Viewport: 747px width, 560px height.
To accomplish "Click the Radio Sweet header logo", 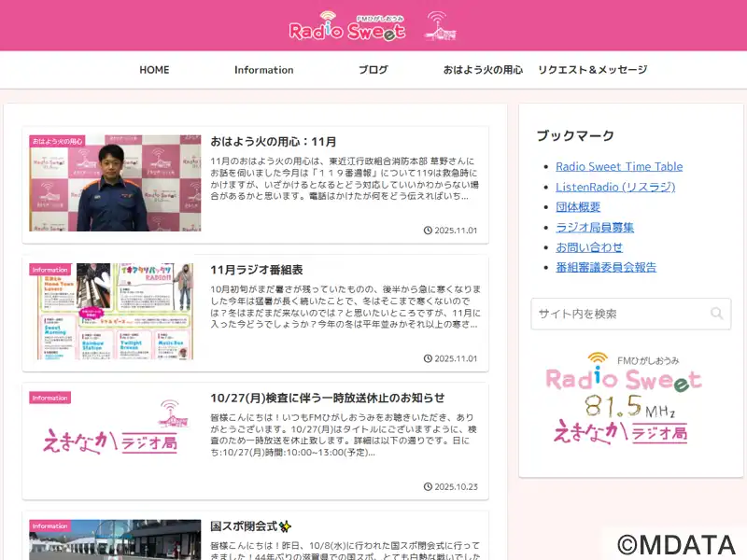I will (346, 26).
